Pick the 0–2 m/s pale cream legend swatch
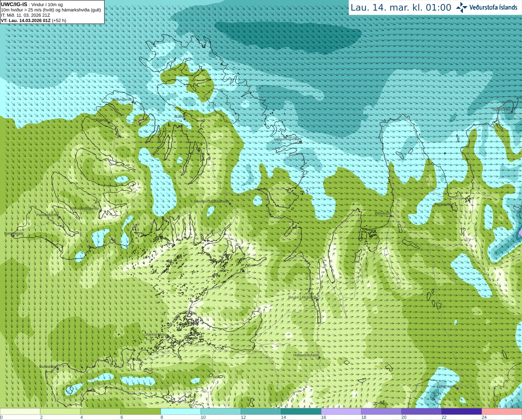This screenshot has width=522, height=420. click(x=20, y=411)
